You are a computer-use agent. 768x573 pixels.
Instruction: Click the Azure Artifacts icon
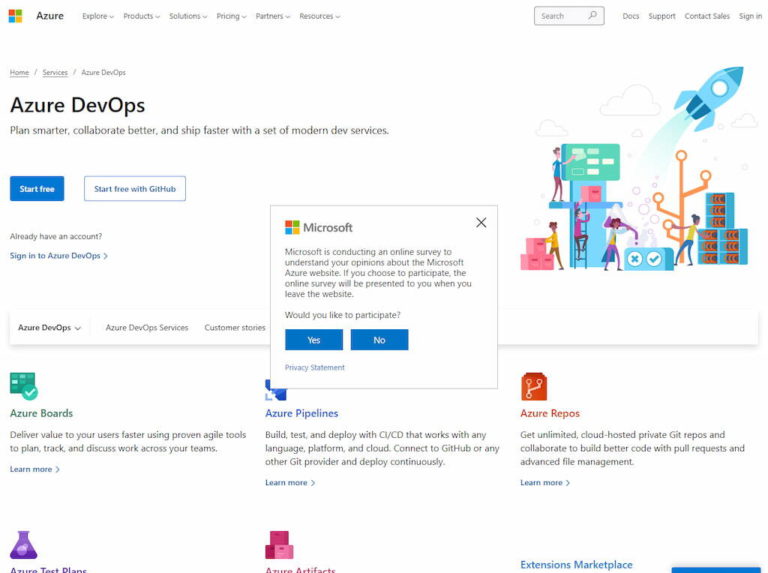(279, 545)
